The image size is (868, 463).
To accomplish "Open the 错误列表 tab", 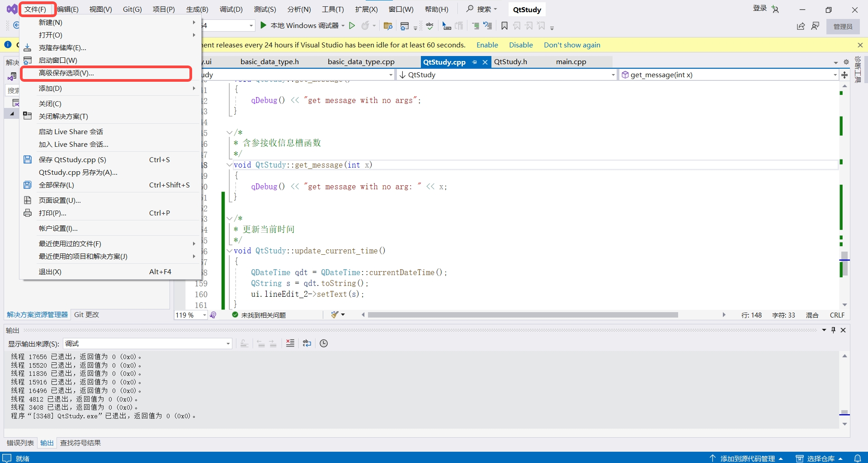I will click(20, 443).
